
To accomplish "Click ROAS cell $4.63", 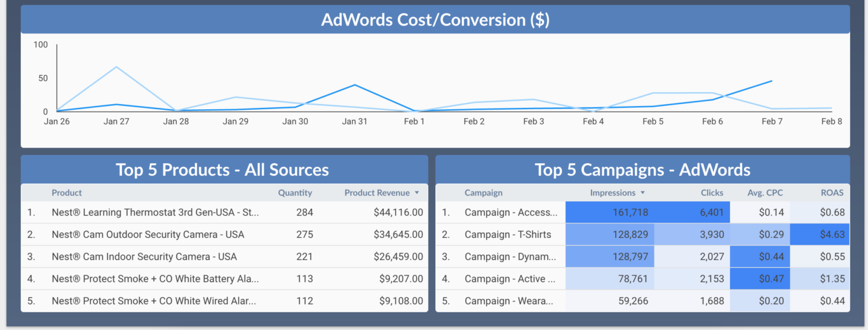I will [820, 234].
